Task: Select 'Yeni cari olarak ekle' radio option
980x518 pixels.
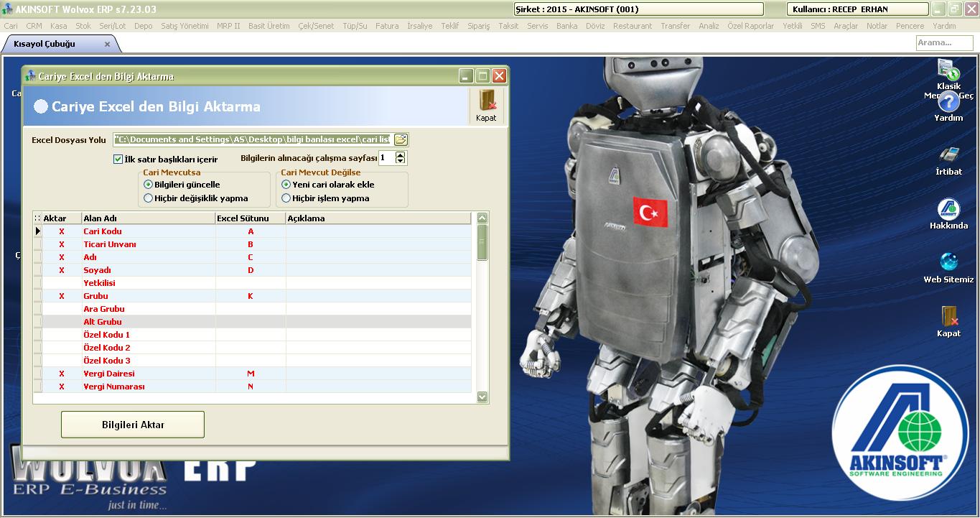Action: point(286,185)
